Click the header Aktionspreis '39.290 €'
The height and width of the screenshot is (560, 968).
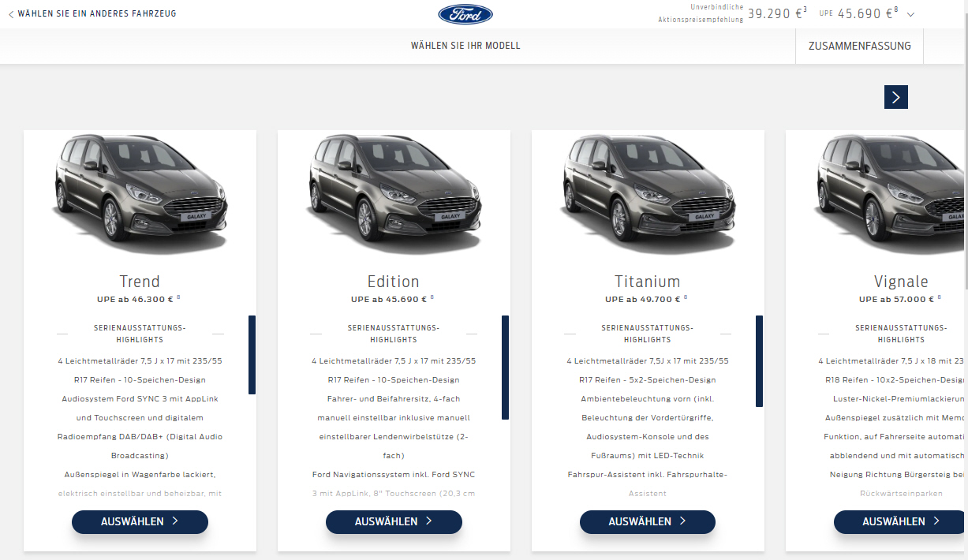775,13
